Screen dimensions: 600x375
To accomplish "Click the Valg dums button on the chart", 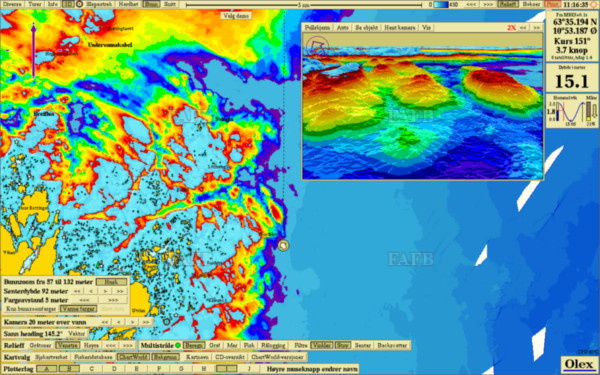I will pyautogui.click(x=236, y=16).
